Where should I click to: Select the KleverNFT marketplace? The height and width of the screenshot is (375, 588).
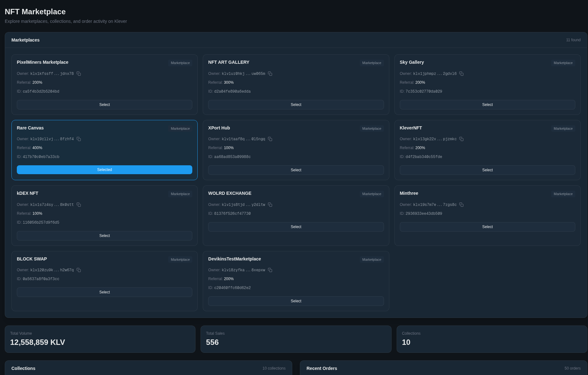[487, 170]
